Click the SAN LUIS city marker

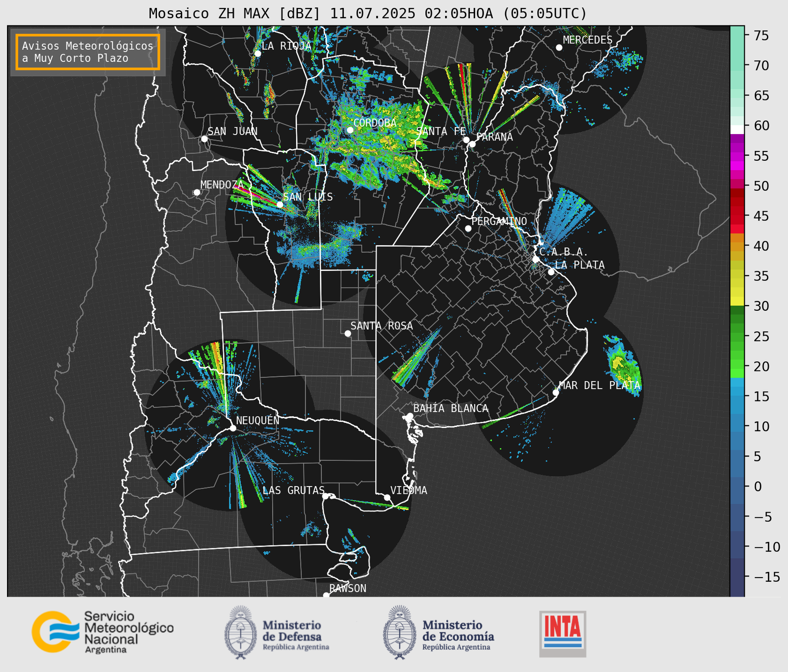280,204
